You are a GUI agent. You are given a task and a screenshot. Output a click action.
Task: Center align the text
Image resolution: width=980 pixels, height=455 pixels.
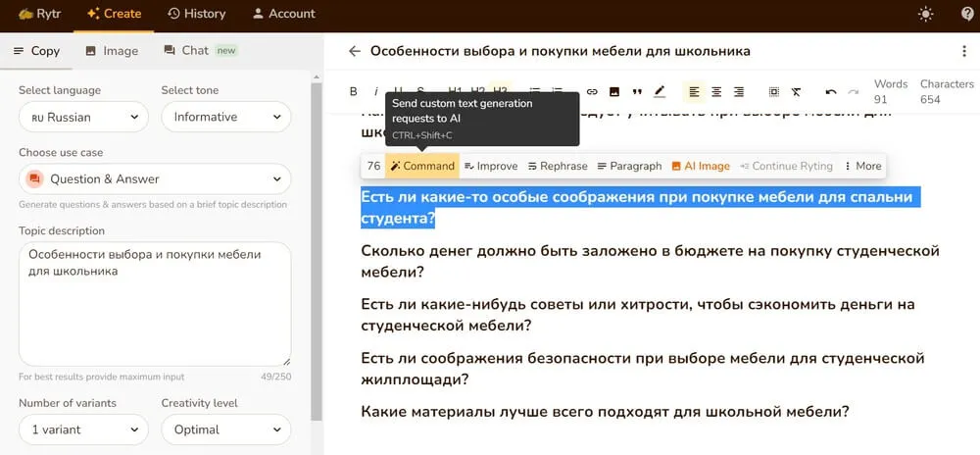[x=716, y=92]
